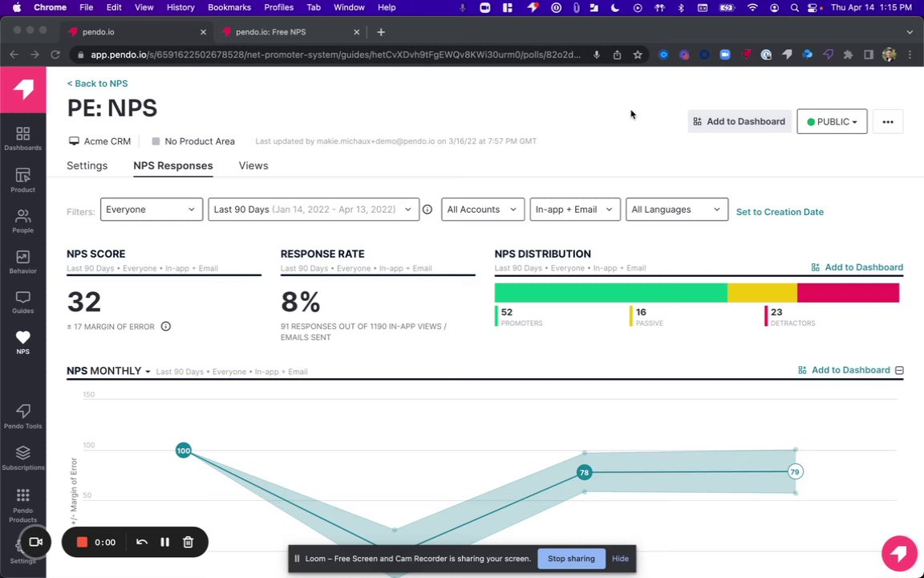This screenshot has height=578, width=924.
Task: Hide the Loom sharing banner
Action: click(x=620, y=559)
